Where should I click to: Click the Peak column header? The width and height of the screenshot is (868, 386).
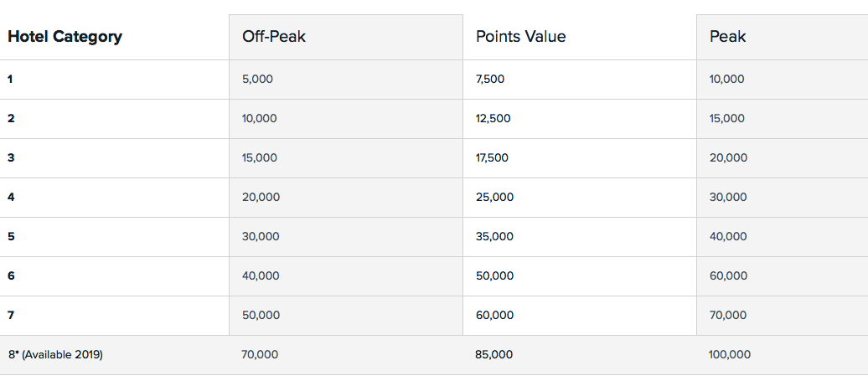[x=727, y=37]
